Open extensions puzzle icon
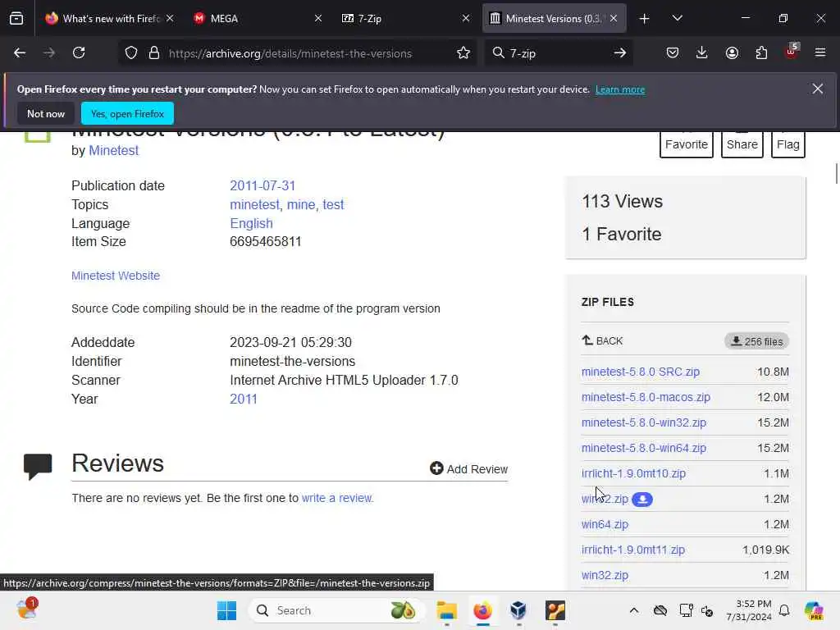This screenshot has height=630, width=840. (x=761, y=53)
